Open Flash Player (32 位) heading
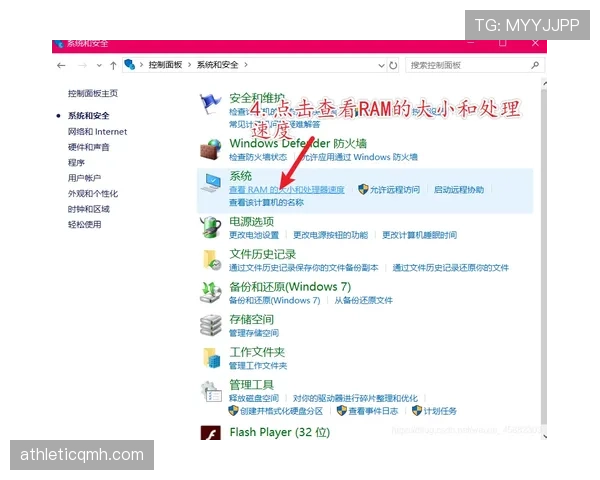600x480 pixels. 280,432
